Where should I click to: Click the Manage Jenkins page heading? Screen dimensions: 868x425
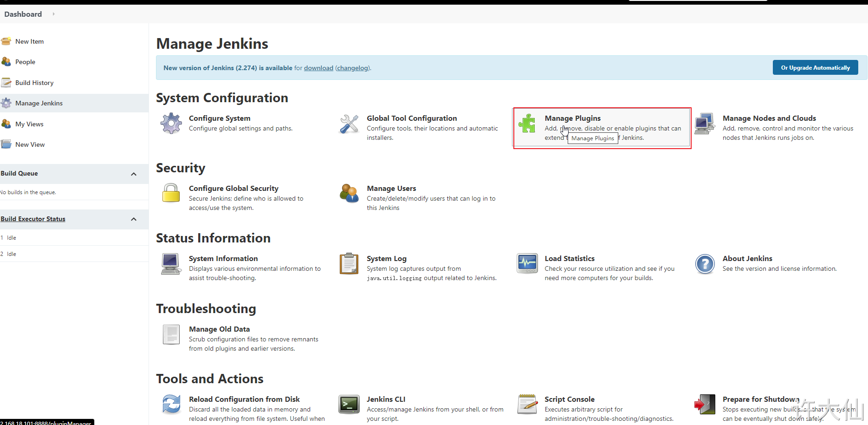212,44
